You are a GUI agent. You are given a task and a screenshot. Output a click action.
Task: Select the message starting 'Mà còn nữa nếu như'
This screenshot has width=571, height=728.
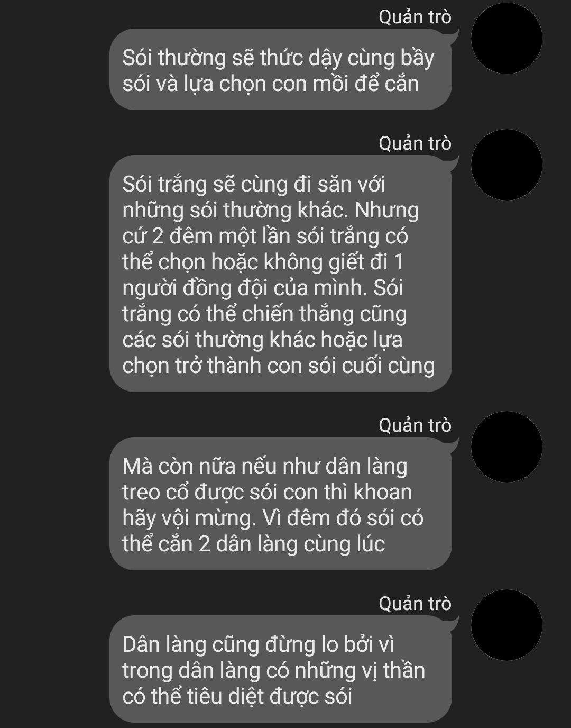tap(281, 504)
